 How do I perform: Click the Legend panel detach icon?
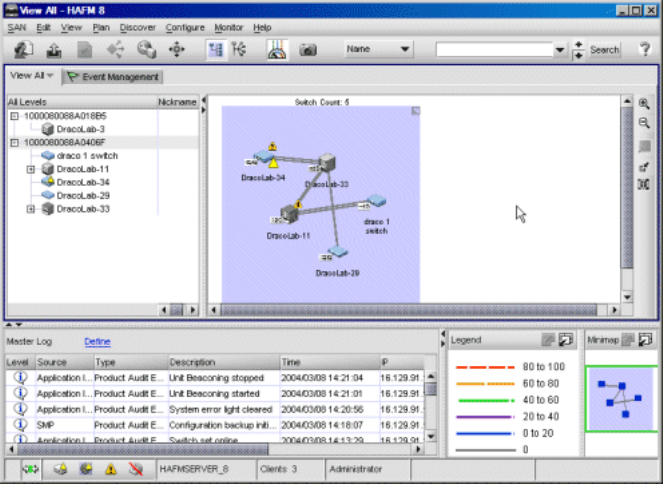coord(565,339)
